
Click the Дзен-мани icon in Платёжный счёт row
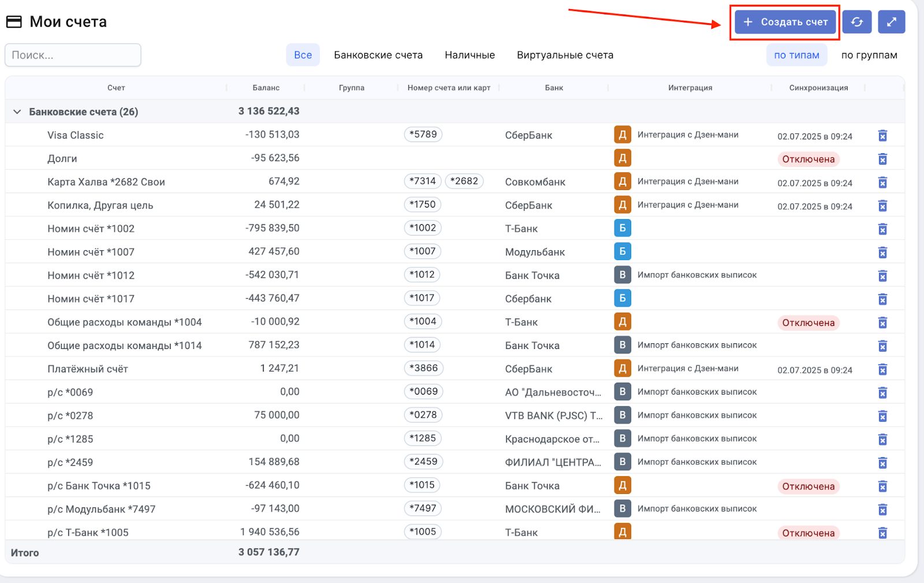pos(622,368)
